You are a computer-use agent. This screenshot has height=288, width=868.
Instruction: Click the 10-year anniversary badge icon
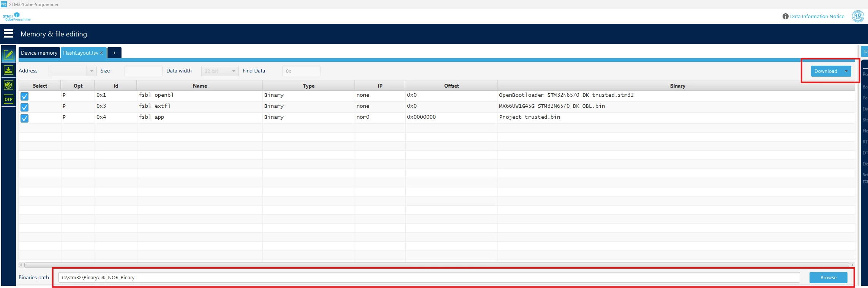858,16
